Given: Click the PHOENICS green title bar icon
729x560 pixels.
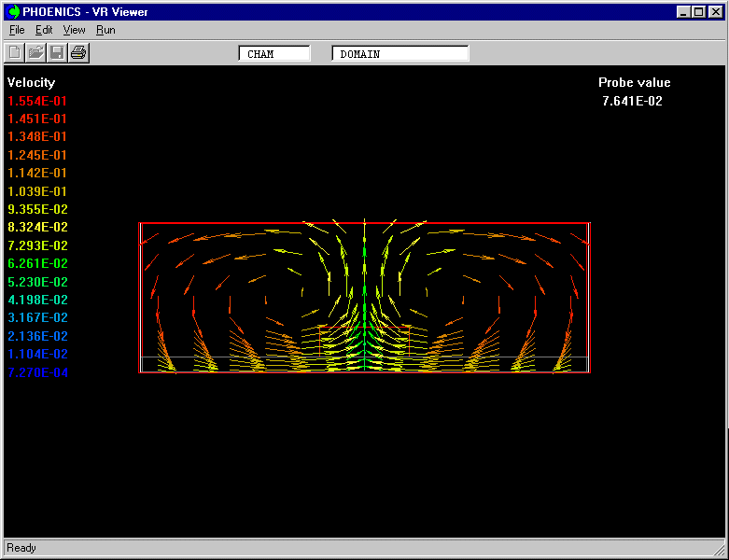Looking at the screenshot, I should click(13, 12).
